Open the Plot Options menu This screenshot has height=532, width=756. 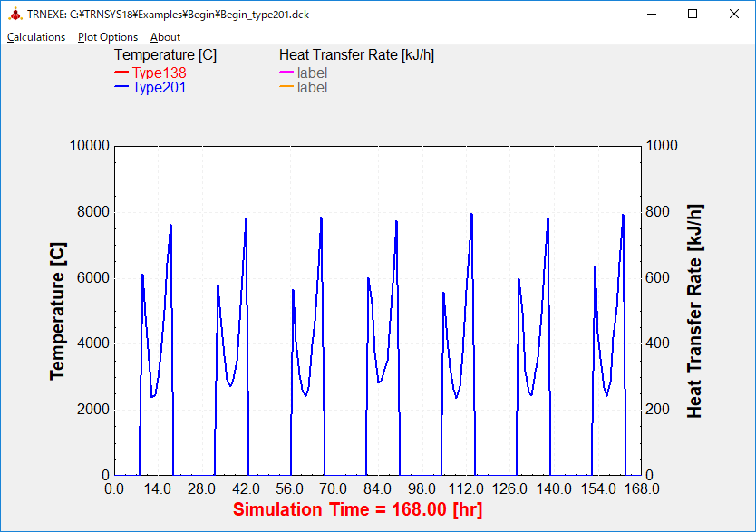[x=108, y=37]
